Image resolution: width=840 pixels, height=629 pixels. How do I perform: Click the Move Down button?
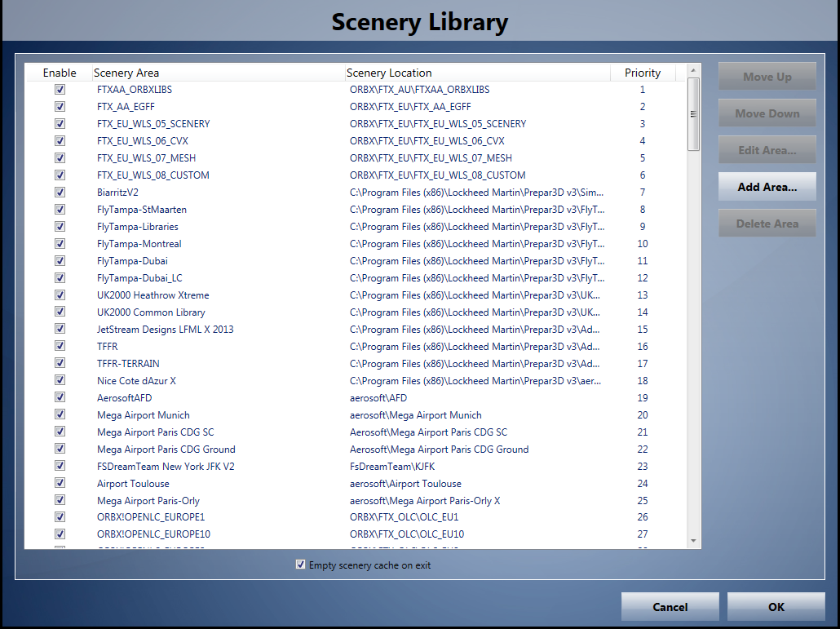767,113
